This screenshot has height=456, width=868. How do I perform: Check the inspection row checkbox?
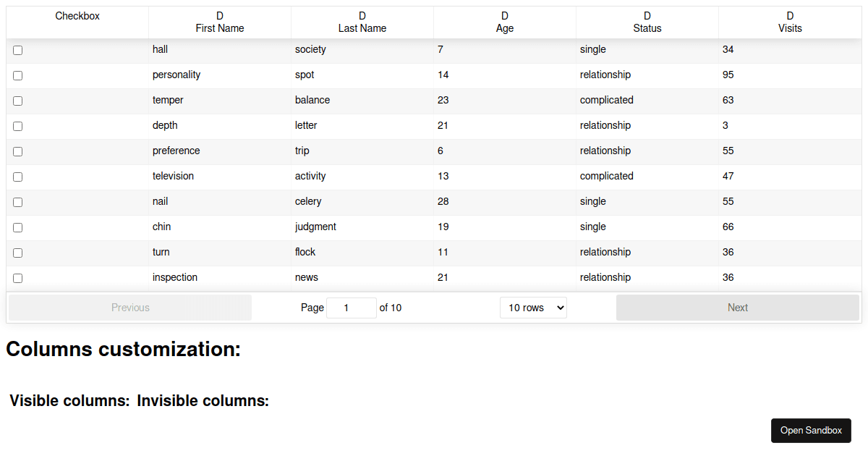click(x=18, y=279)
